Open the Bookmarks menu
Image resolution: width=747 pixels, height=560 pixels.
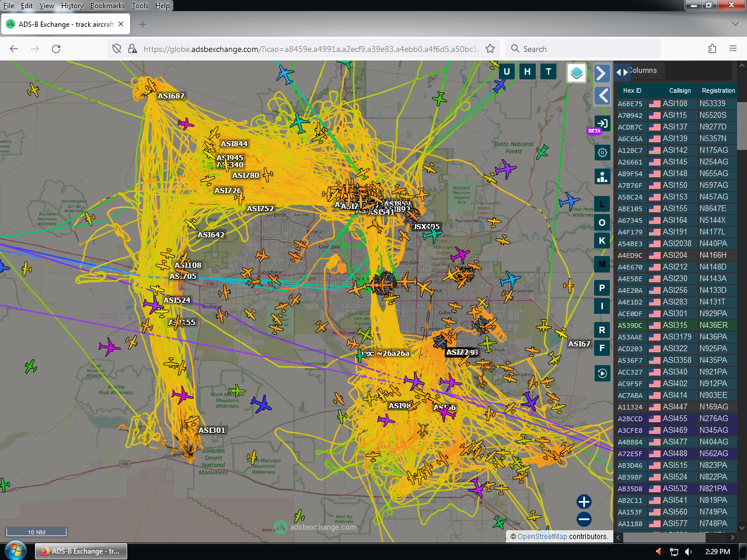pos(107,6)
